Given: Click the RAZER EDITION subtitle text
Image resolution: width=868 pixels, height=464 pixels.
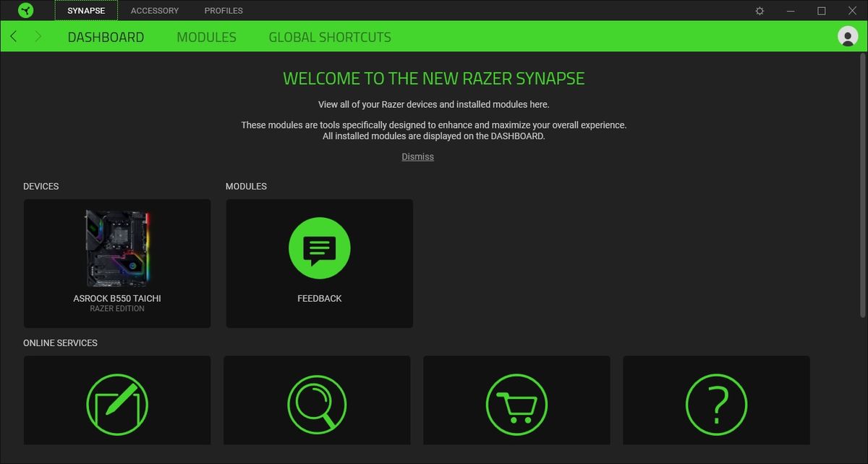Looking at the screenshot, I should (x=117, y=309).
